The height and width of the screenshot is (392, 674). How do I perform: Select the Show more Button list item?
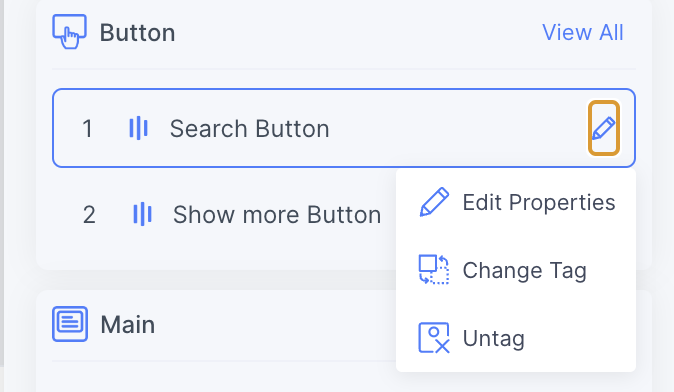pos(224,214)
